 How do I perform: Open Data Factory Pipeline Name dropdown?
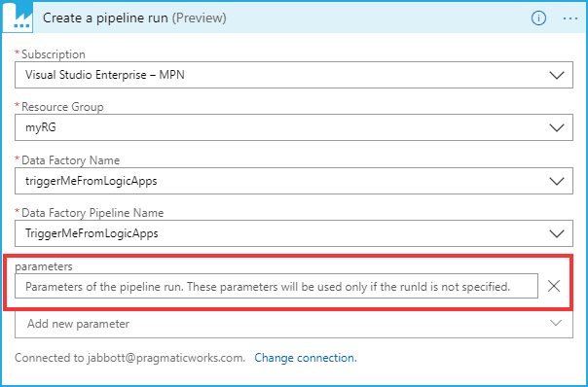tap(294, 233)
